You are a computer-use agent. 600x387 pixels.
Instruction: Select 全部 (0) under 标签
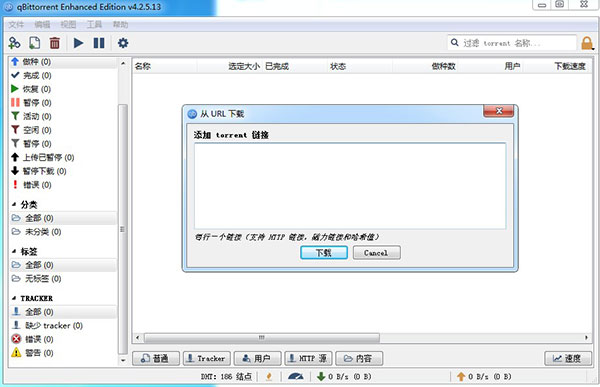[63, 265]
